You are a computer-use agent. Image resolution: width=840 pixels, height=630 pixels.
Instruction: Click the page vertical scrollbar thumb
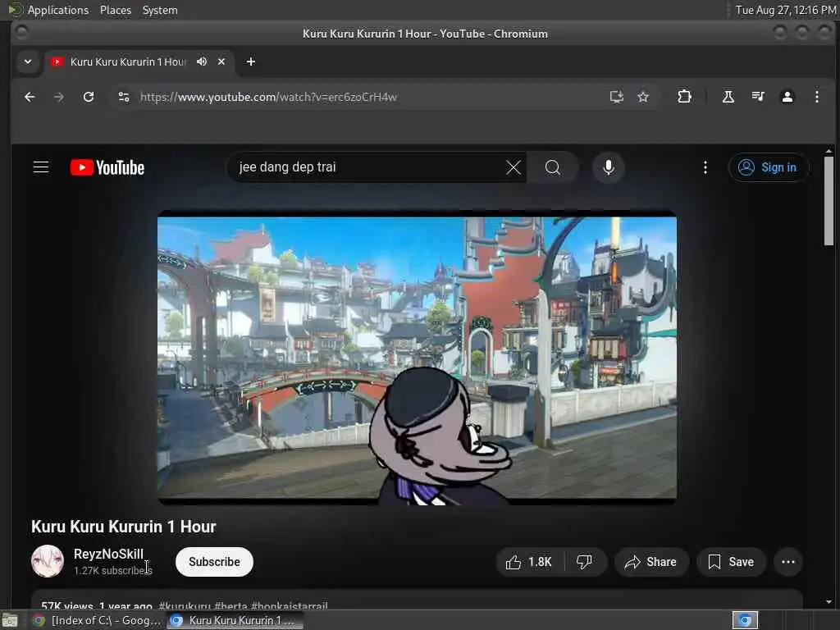(x=829, y=201)
